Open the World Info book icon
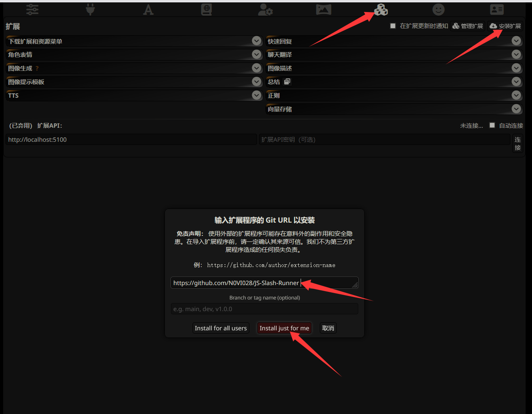 click(x=206, y=10)
